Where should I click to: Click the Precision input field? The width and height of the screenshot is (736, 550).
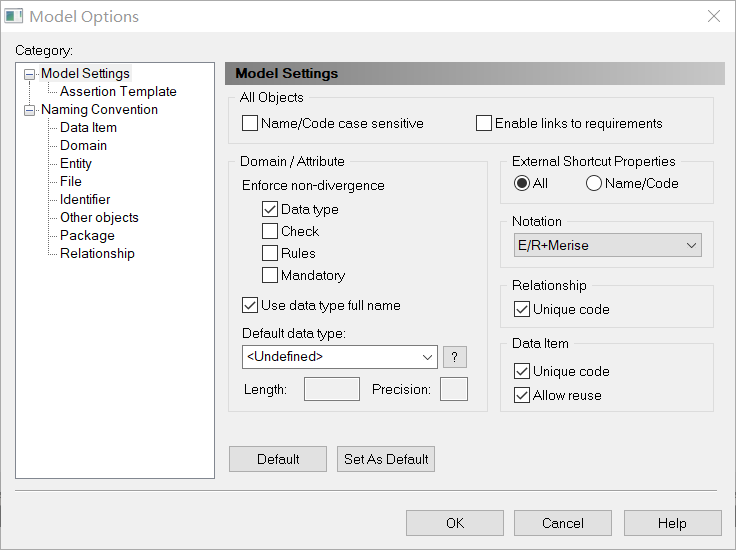tap(454, 390)
